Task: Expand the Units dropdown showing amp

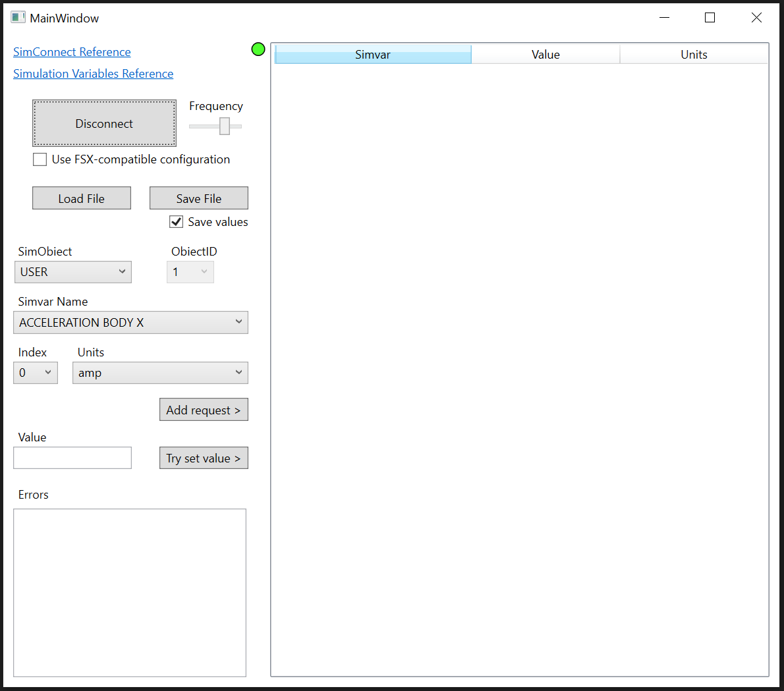Action: click(x=160, y=373)
